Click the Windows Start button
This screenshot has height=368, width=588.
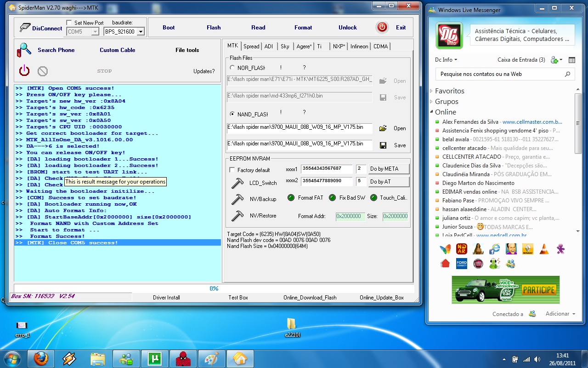[12, 358]
